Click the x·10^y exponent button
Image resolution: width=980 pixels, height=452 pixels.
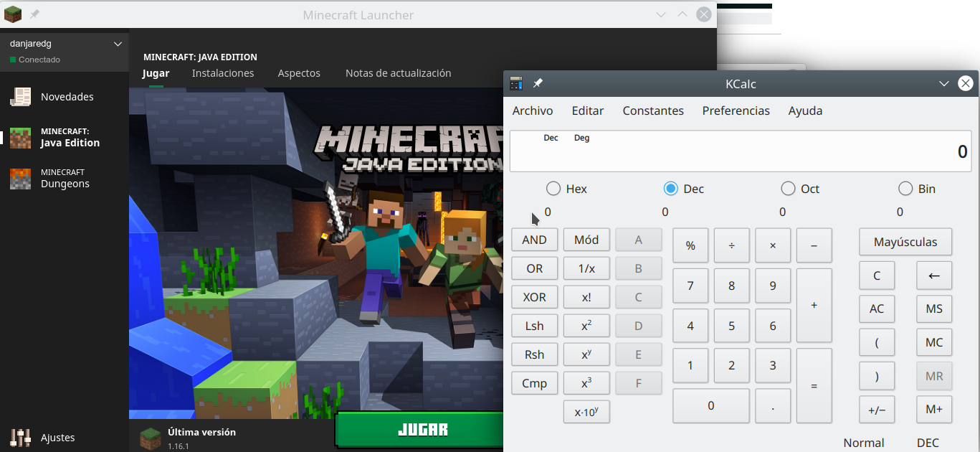point(586,412)
